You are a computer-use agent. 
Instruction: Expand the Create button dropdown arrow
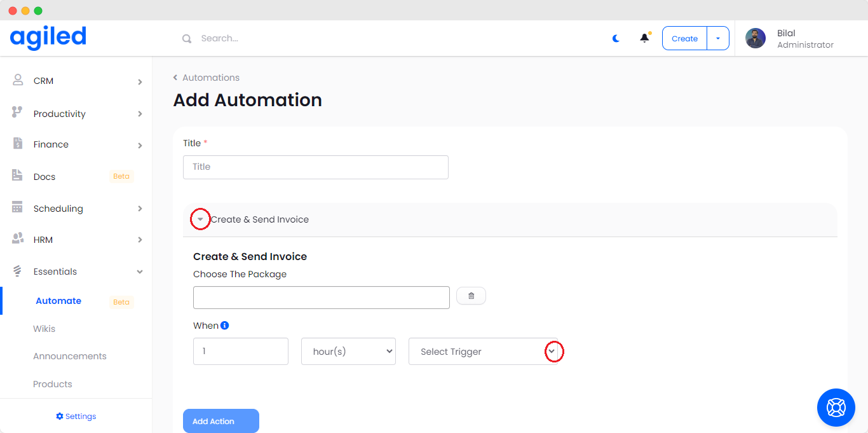tap(718, 38)
